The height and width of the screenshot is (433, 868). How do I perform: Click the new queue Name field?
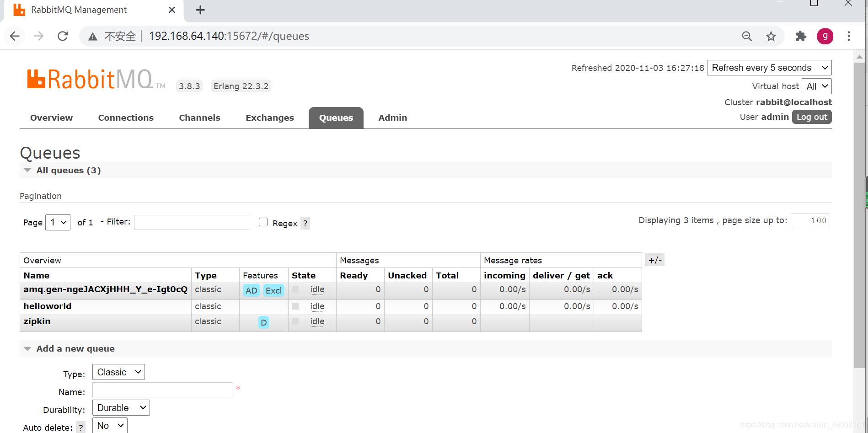pyautogui.click(x=162, y=390)
